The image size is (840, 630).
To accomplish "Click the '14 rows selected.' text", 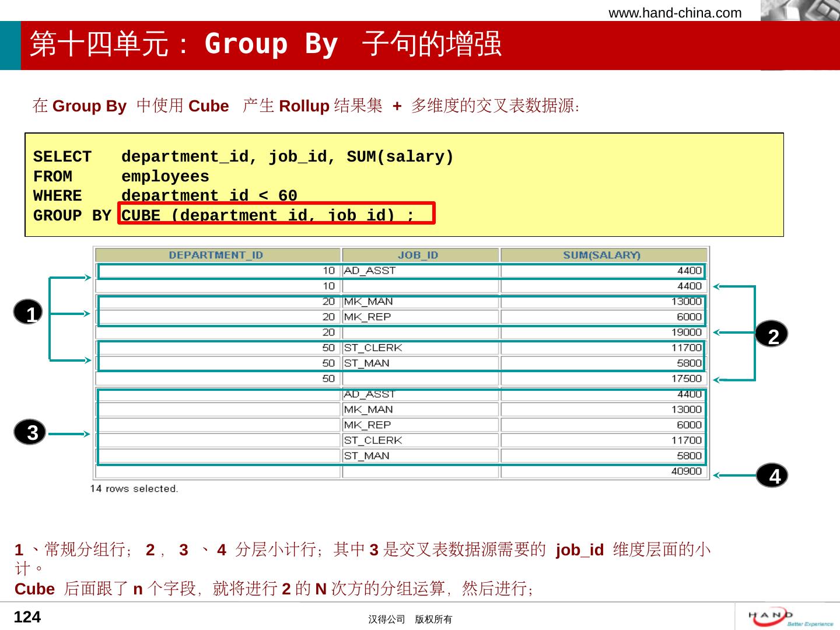I will pyautogui.click(x=134, y=489).
